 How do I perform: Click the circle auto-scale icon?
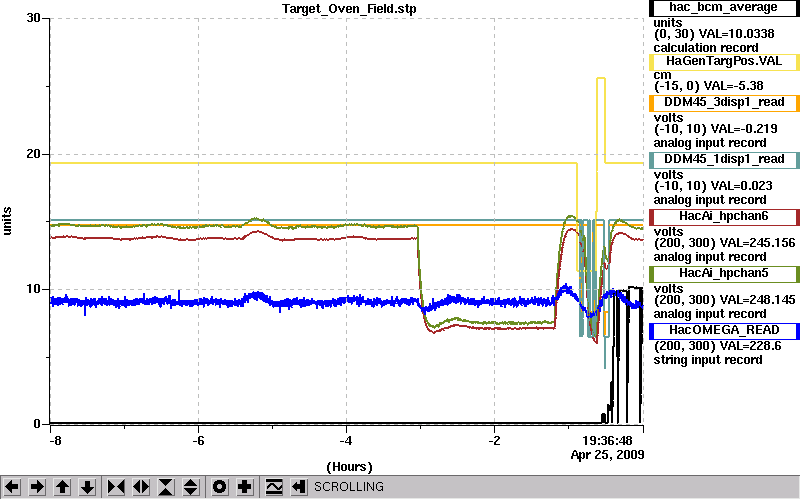click(x=220, y=487)
